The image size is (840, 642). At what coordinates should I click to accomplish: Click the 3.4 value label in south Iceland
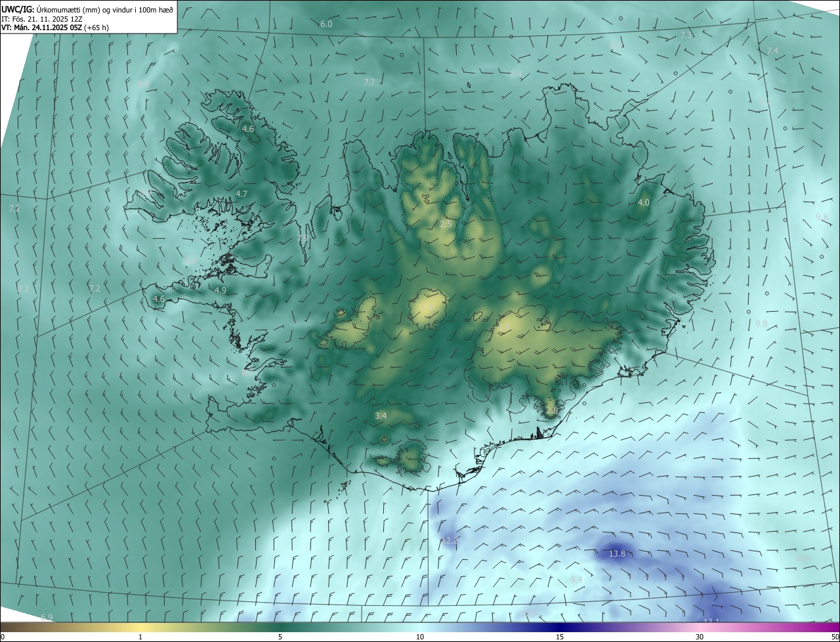tap(381, 416)
